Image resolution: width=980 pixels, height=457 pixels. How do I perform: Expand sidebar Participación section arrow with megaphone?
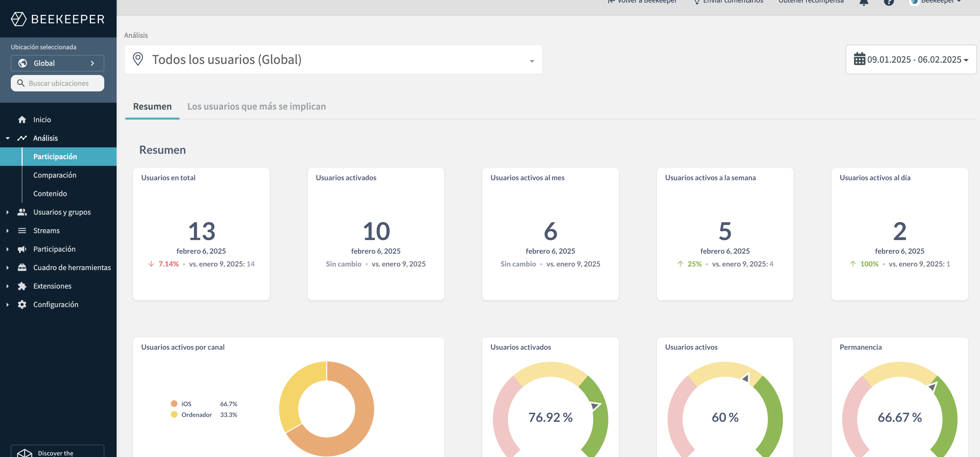8,249
